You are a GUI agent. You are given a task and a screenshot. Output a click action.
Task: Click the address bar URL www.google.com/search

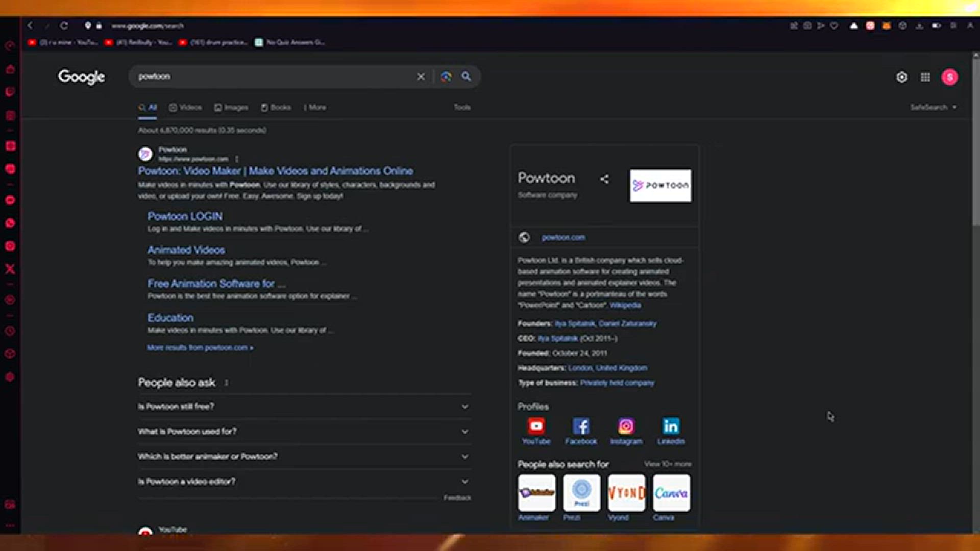(x=148, y=26)
